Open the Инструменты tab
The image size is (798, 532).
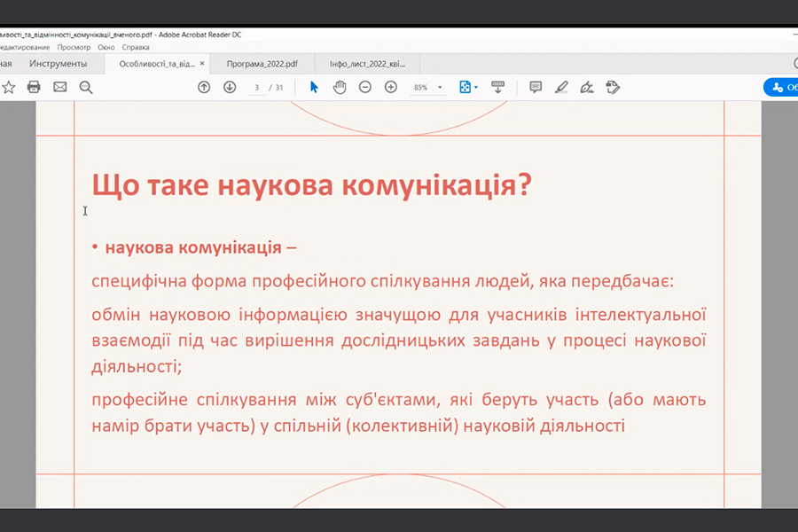click(58, 64)
